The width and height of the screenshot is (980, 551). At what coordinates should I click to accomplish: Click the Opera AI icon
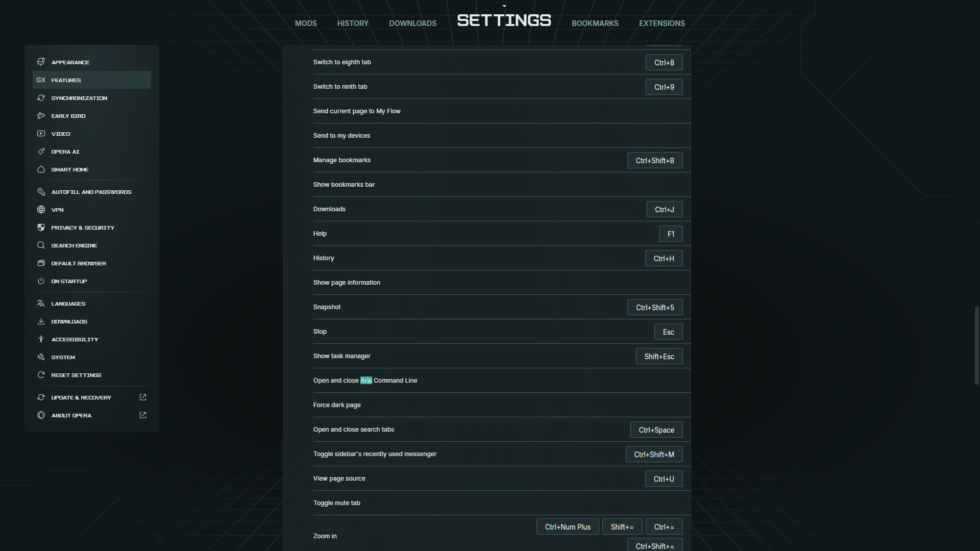pos(41,152)
